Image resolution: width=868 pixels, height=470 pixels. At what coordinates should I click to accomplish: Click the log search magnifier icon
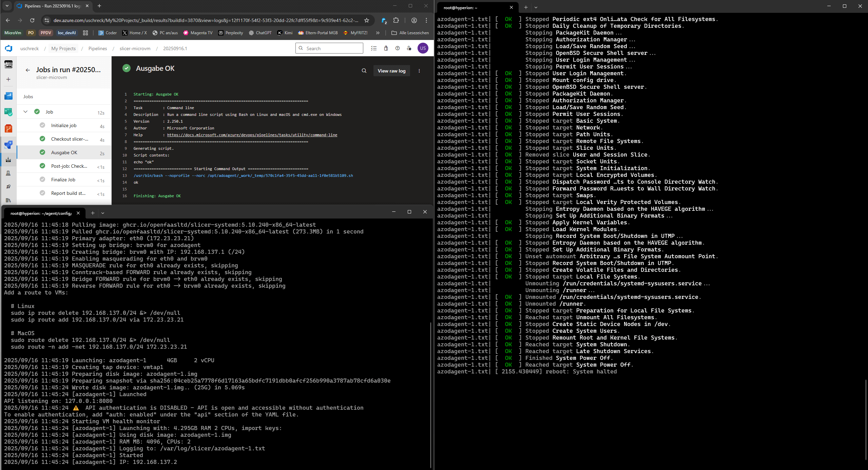pyautogui.click(x=364, y=71)
